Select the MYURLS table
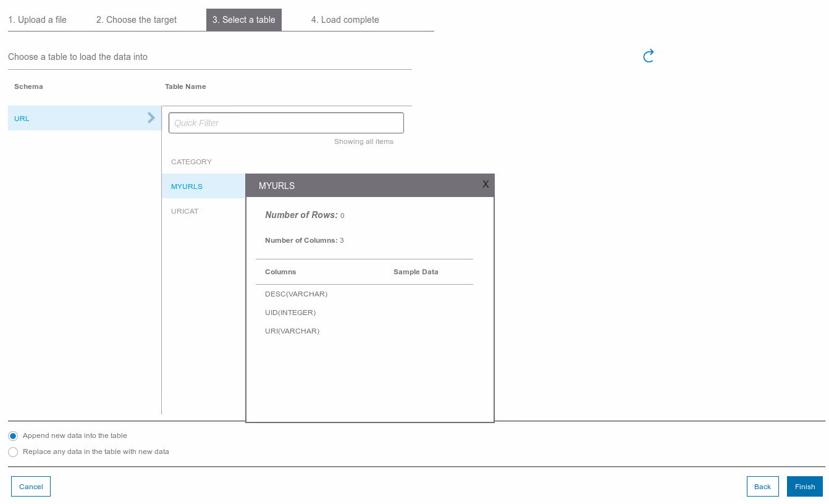Image resolution: width=829 pixels, height=504 pixels. click(x=187, y=187)
